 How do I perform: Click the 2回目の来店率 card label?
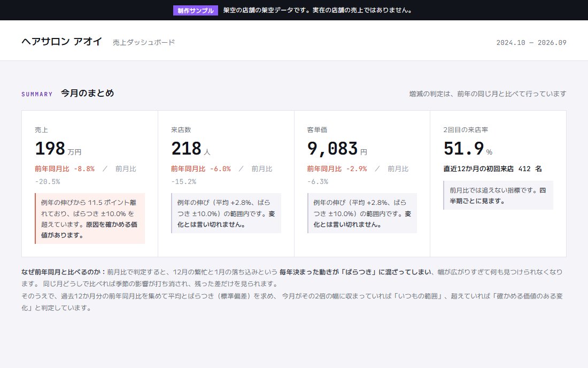click(x=466, y=130)
